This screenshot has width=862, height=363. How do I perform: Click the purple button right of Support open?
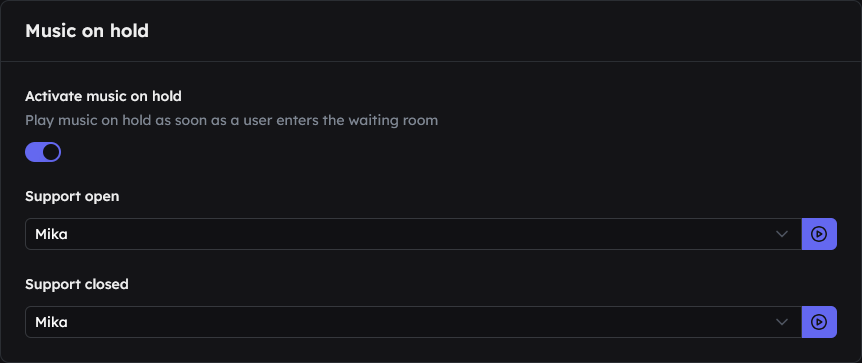tap(819, 234)
